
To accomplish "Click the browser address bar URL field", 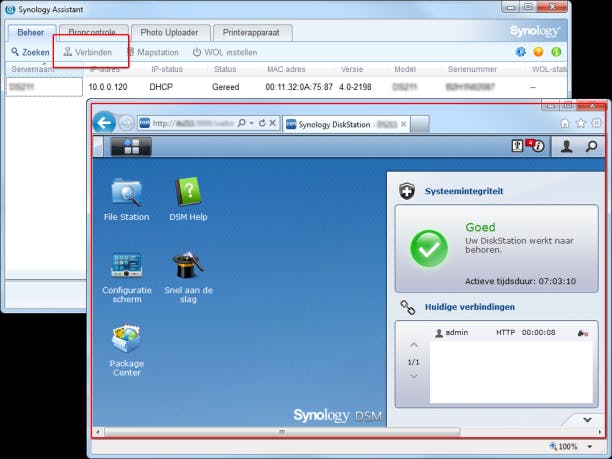I will [193, 123].
